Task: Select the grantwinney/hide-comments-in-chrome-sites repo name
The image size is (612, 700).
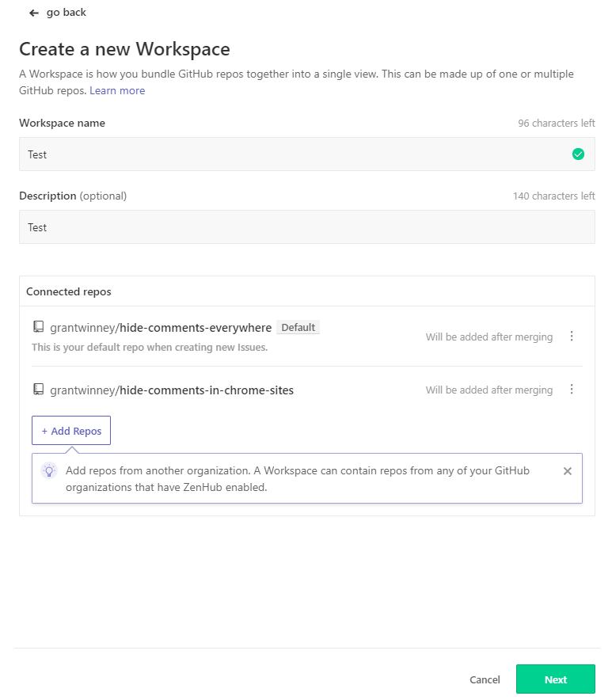Action: 172,390
